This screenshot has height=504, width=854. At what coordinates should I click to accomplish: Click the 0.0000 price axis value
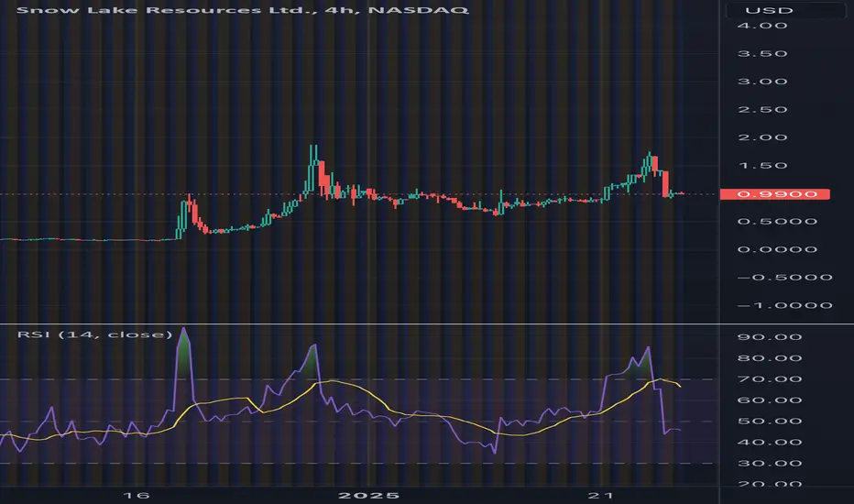click(777, 249)
